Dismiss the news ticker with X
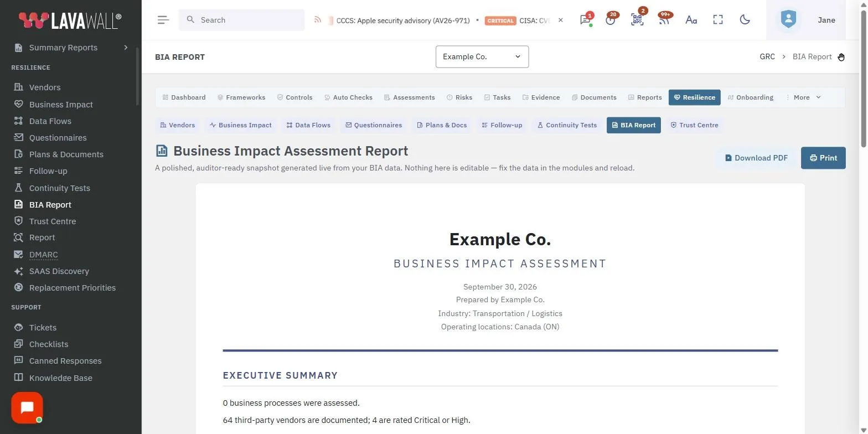 coord(561,20)
